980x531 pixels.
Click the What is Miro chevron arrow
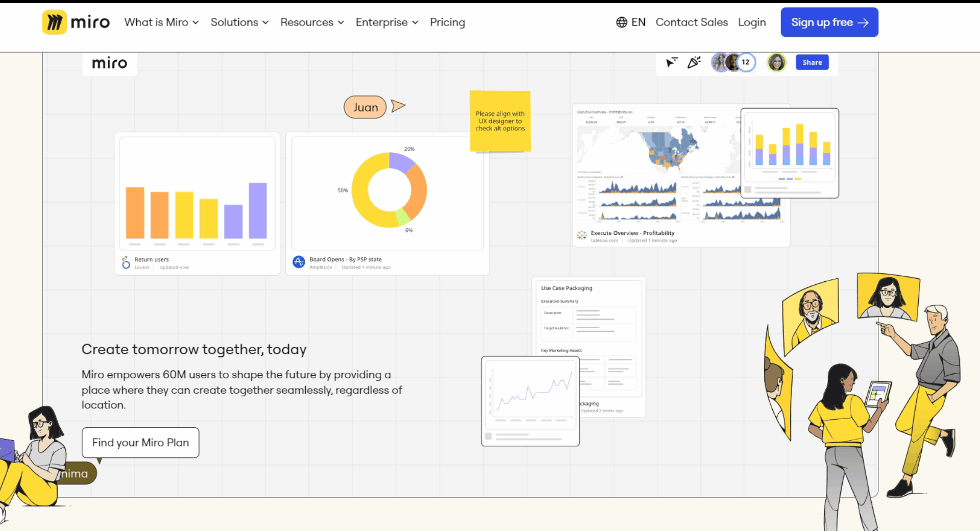pos(195,22)
